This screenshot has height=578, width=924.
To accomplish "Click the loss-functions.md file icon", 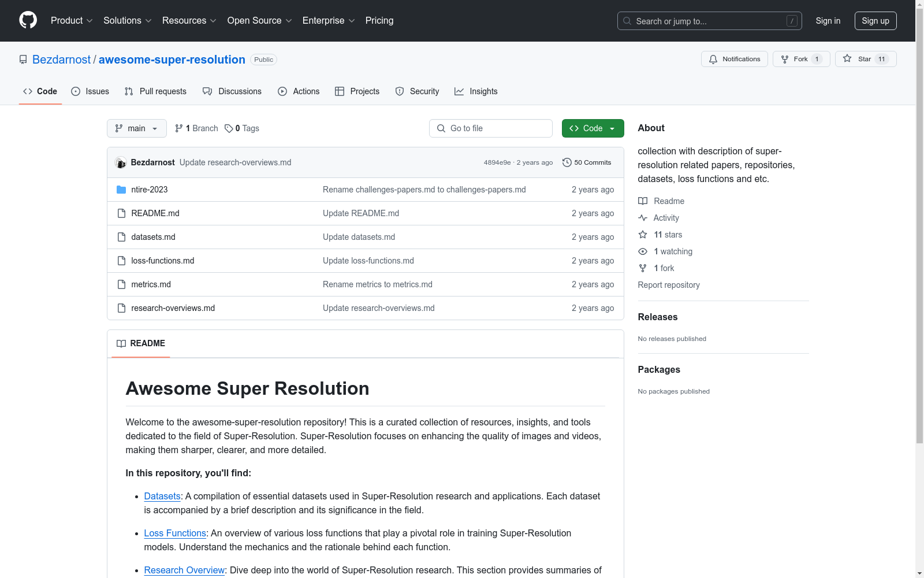I will coord(121,261).
